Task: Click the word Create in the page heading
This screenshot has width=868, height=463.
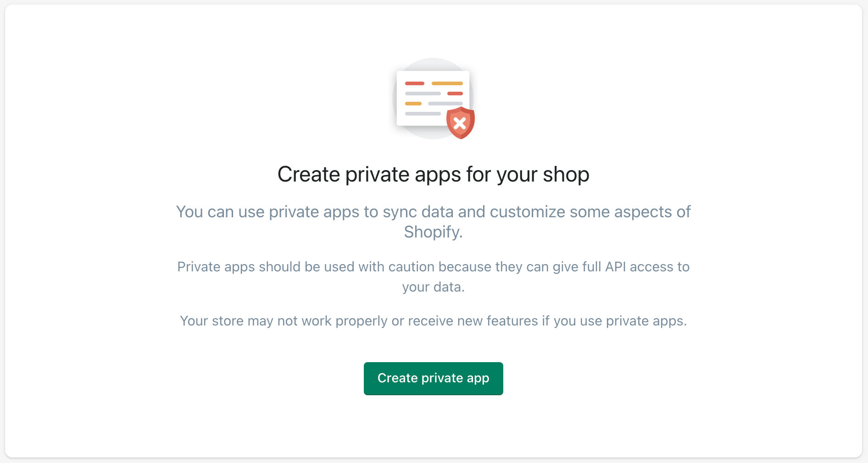Action: click(308, 175)
